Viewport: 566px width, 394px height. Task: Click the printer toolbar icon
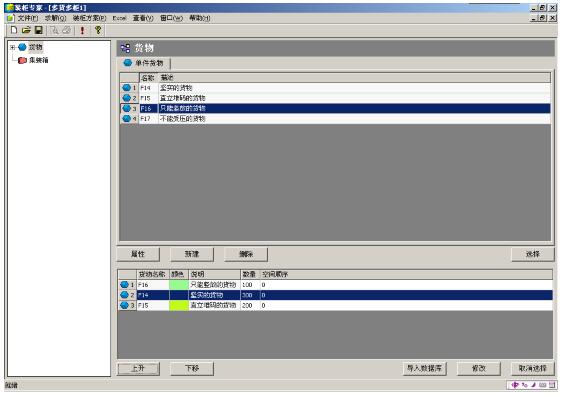point(66,30)
